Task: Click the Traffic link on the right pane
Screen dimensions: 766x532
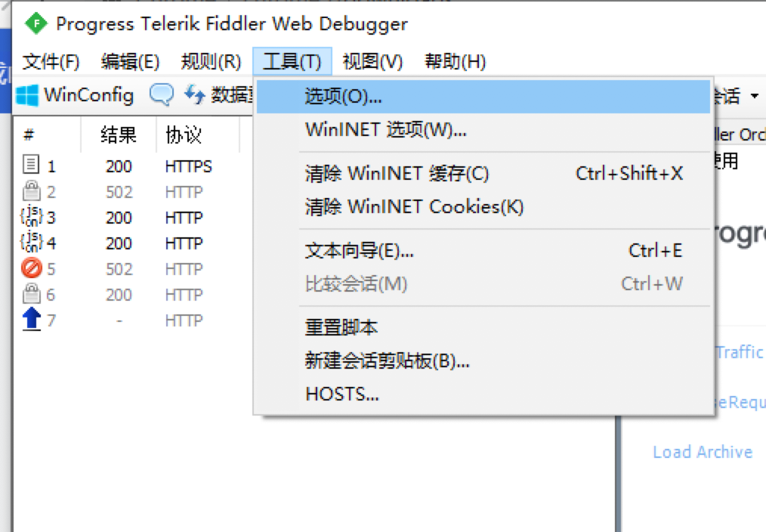Action: tap(739, 352)
